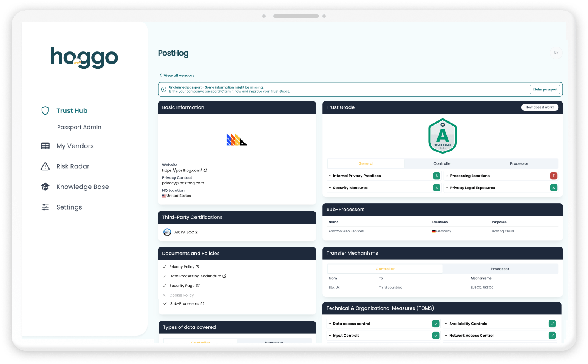Click Amazon Web Services sub-processor row
The image size is (588, 364).
[x=443, y=231]
